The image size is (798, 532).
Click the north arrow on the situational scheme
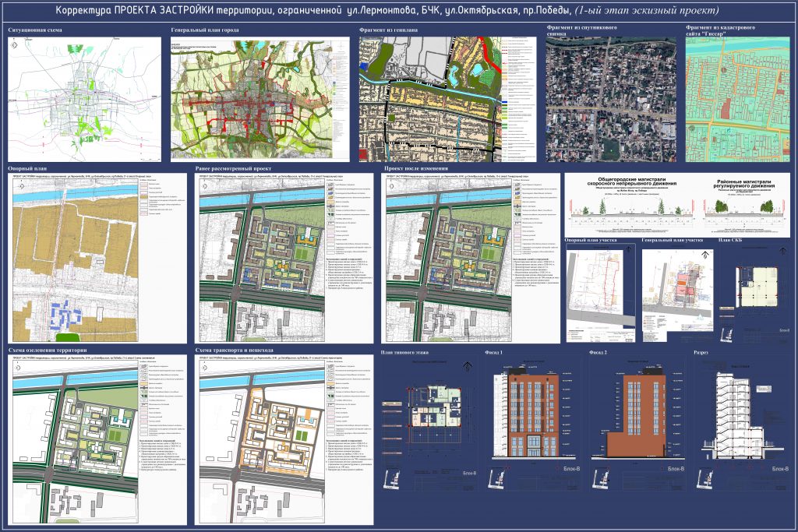point(14,46)
